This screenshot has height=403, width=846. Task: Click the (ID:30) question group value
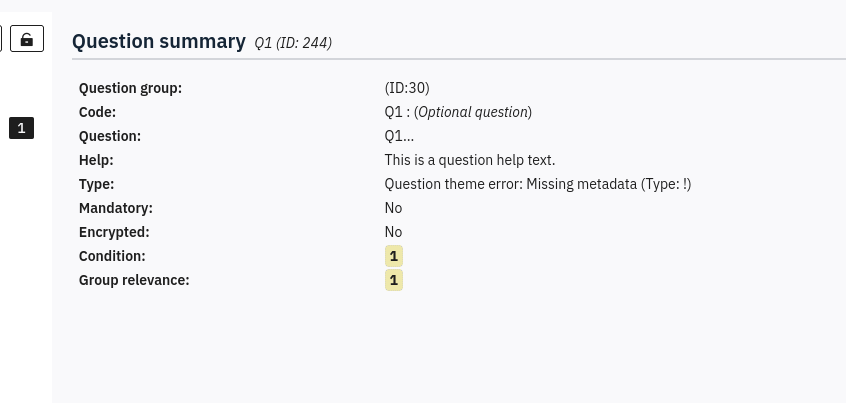point(407,88)
